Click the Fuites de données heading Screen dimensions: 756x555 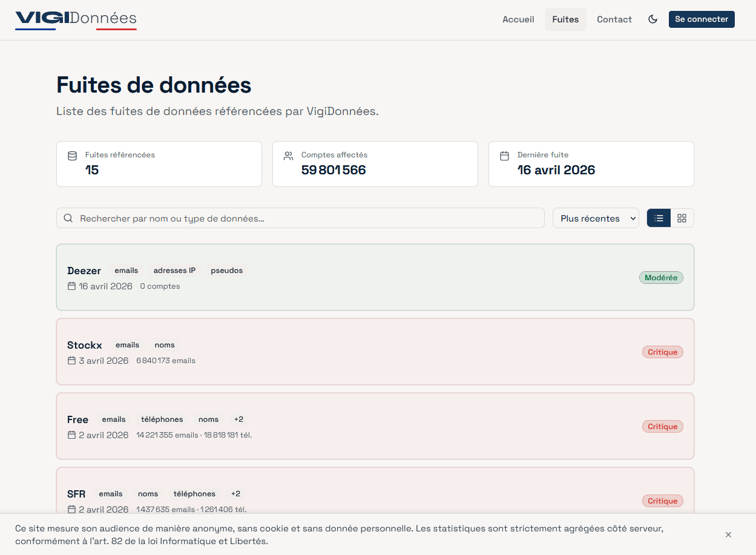154,85
